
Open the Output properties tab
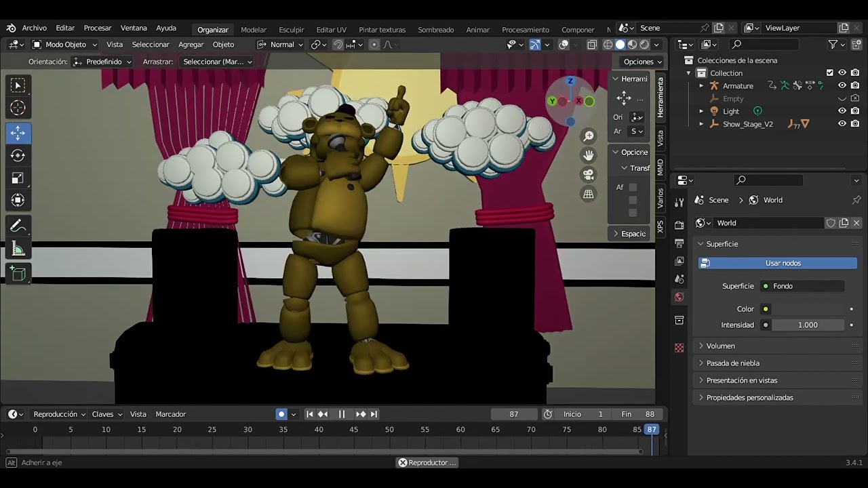pyautogui.click(x=679, y=243)
